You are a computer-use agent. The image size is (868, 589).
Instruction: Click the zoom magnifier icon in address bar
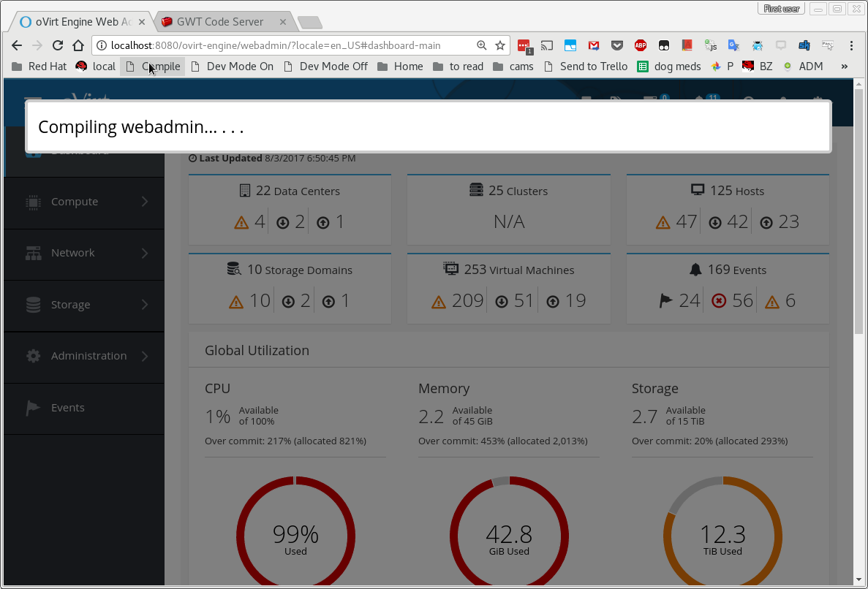click(482, 45)
